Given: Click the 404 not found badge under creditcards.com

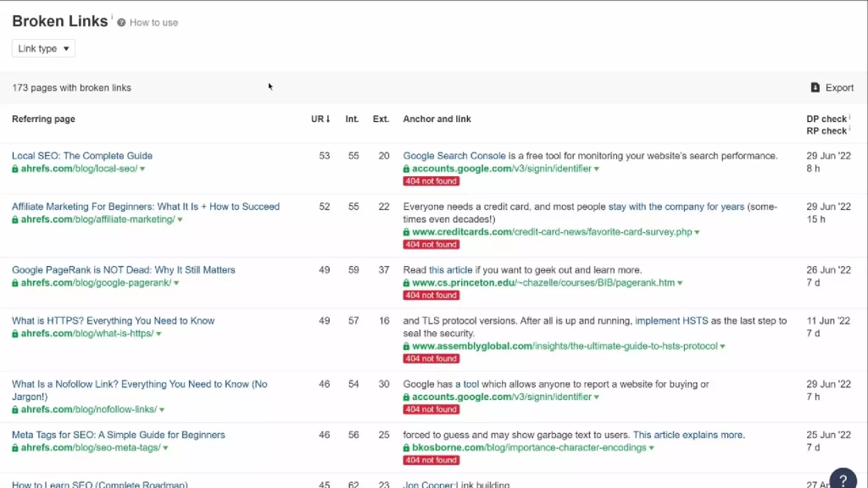Looking at the screenshot, I should [431, 245].
